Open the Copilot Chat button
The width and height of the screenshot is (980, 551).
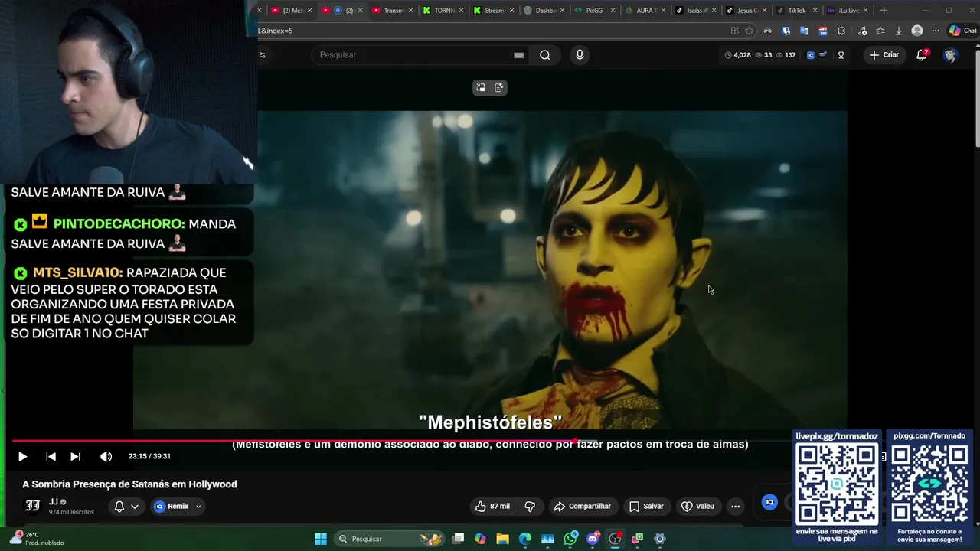tap(962, 31)
